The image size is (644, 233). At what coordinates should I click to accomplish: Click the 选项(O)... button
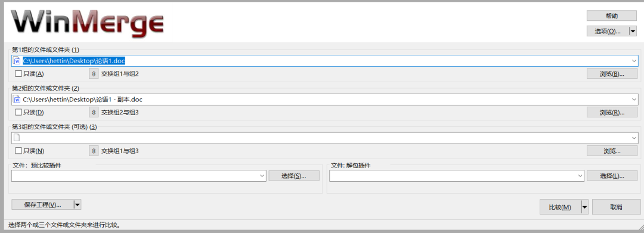[608, 31]
